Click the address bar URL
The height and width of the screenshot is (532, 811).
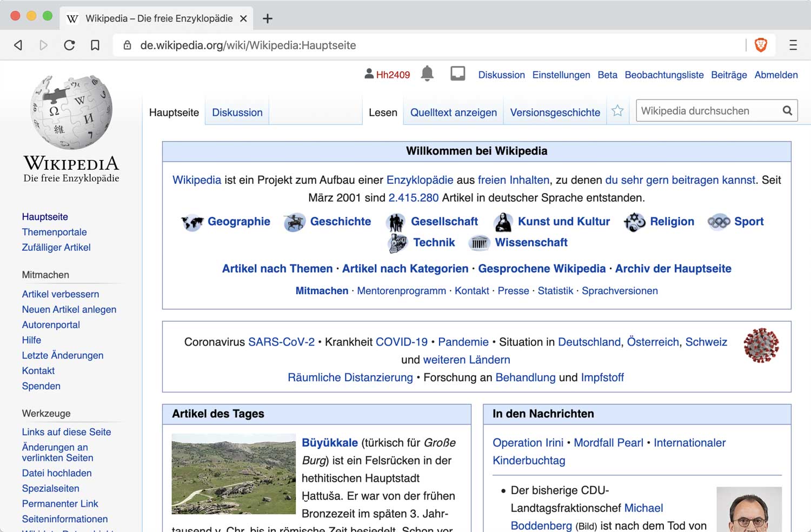click(248, 45)
